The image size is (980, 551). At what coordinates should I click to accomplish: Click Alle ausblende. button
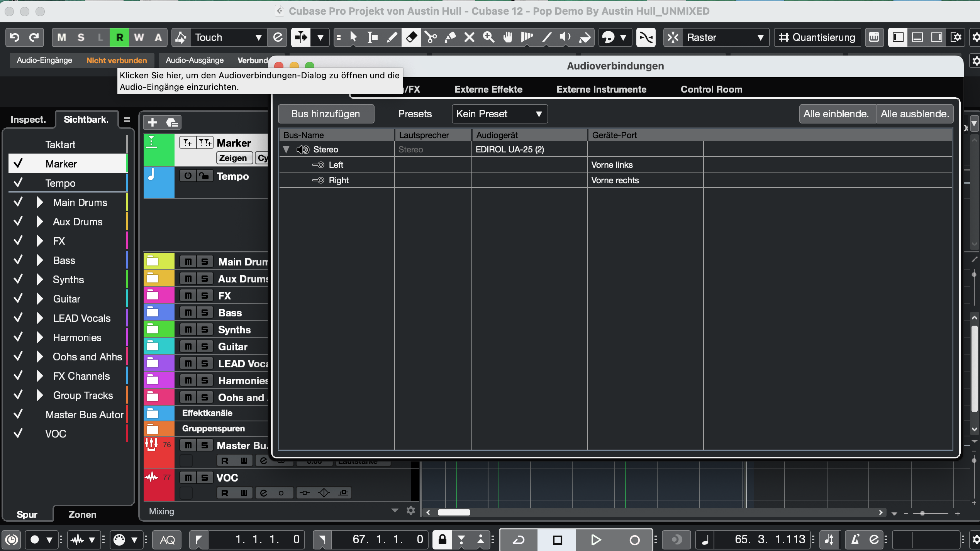(x=915, y=114)
